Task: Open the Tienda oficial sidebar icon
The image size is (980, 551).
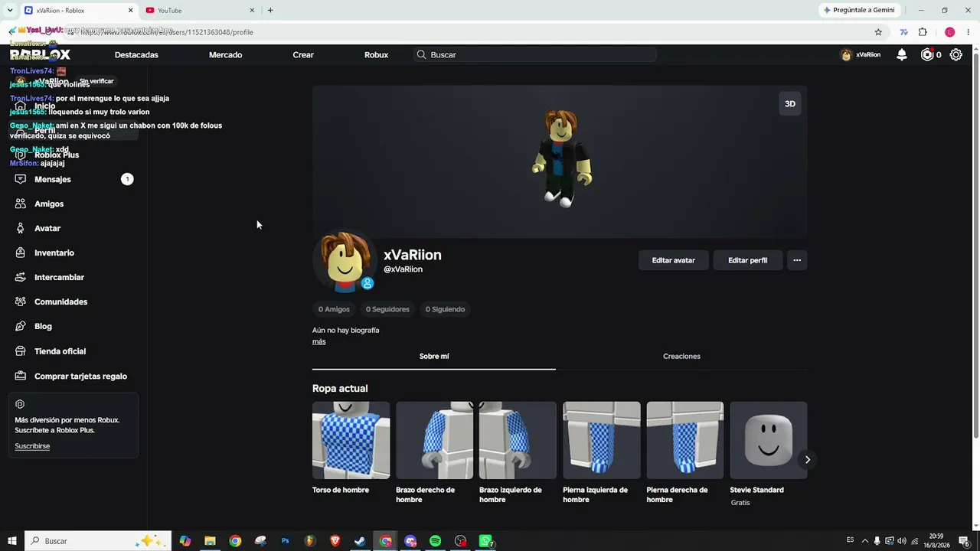Action: [x=21, y=351]
